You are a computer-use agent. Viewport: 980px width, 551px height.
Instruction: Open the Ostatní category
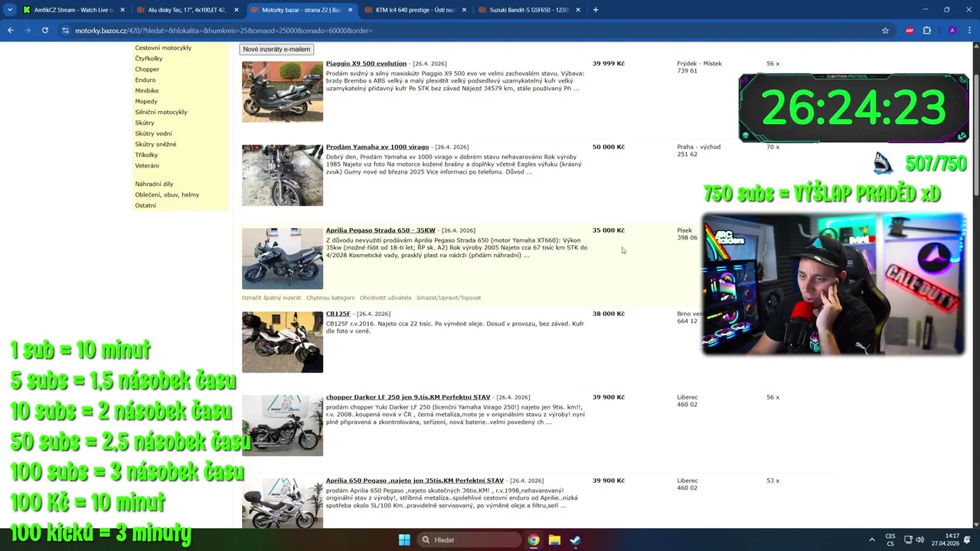coord(145,205)
